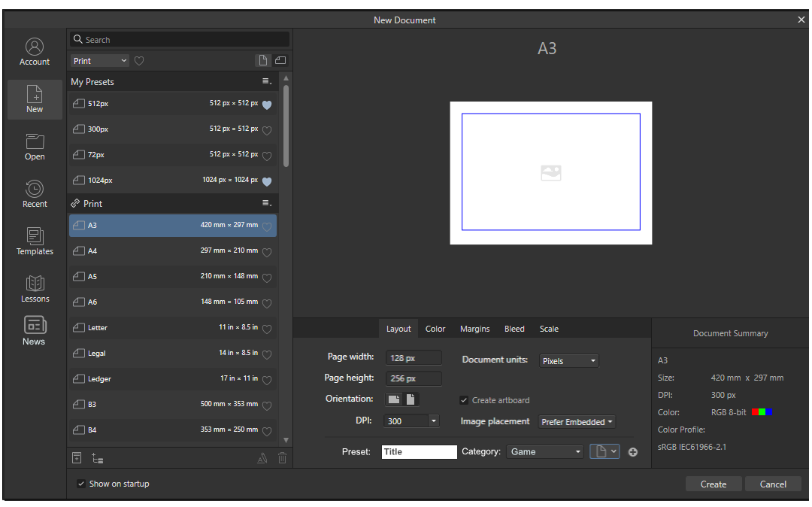This screenshot has width=812, height=507.
Task: Click the Create button
Action: [x=713, y=484]
